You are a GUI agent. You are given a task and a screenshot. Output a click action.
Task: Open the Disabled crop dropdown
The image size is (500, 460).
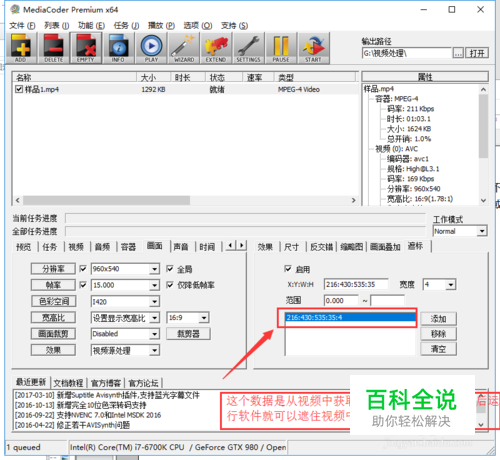(x=154, y=334)
